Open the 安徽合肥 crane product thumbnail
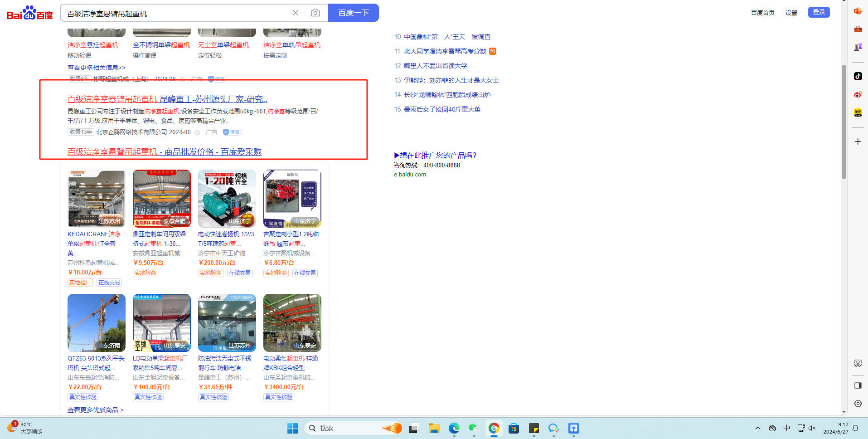Screen dimensions: 868x439 [162, 199]
